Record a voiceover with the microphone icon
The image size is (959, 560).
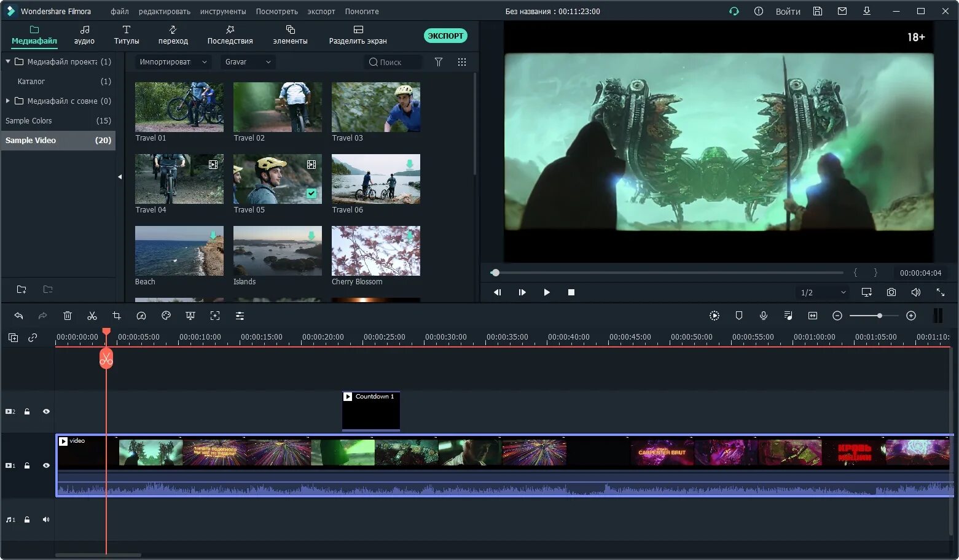(764, 316)
